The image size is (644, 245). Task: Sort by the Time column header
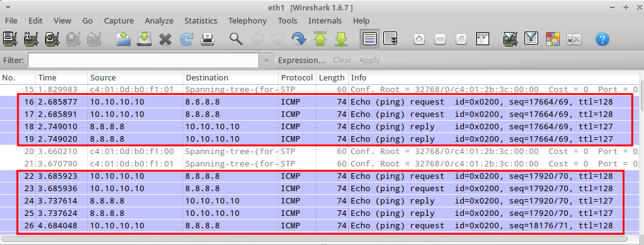coord(61,77)
